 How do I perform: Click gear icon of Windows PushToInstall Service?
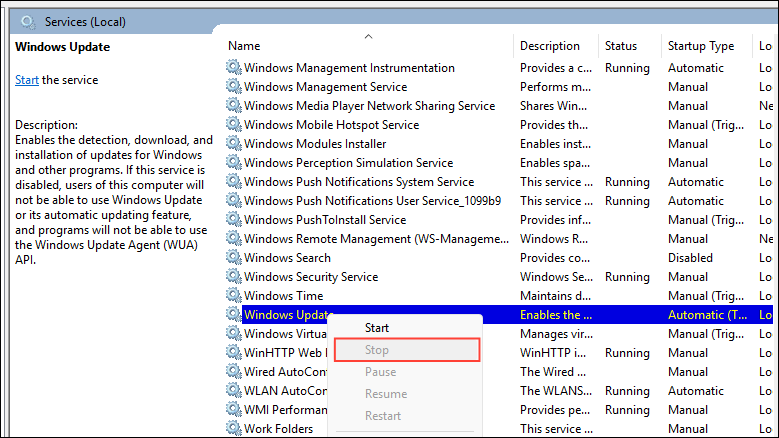point(234,219)
